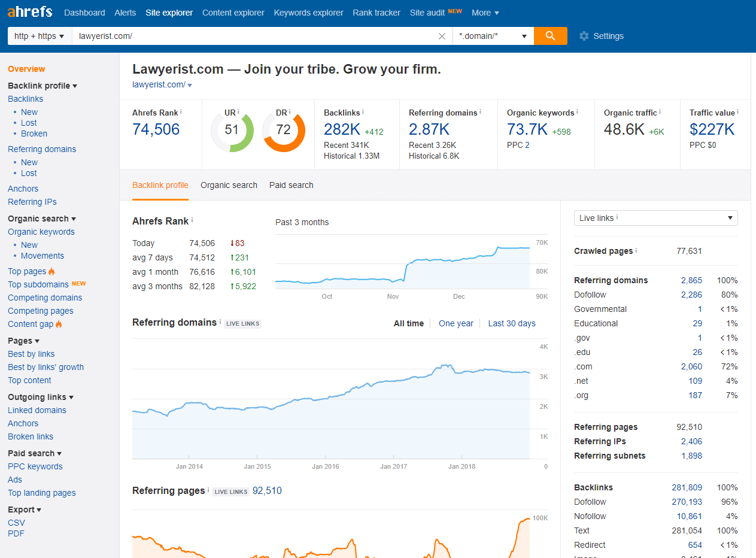This screenshot has height=558, width=756.
Task: Open Broken backlinks in sidebar
Action: point(34,134)
